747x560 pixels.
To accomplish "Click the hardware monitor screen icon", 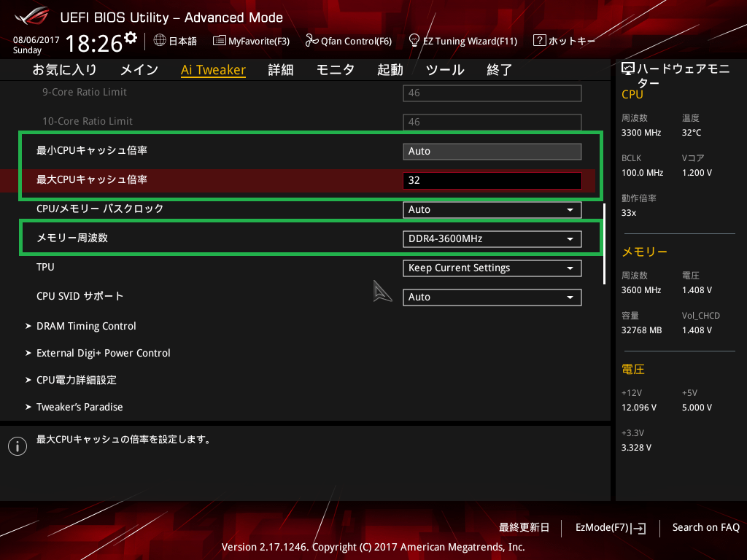I will coord(628,69).
